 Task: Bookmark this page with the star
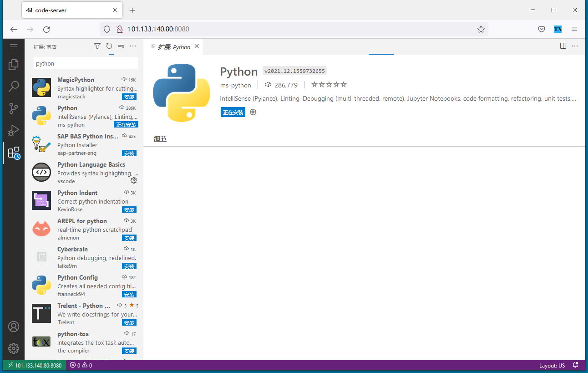tap(481, 29)
